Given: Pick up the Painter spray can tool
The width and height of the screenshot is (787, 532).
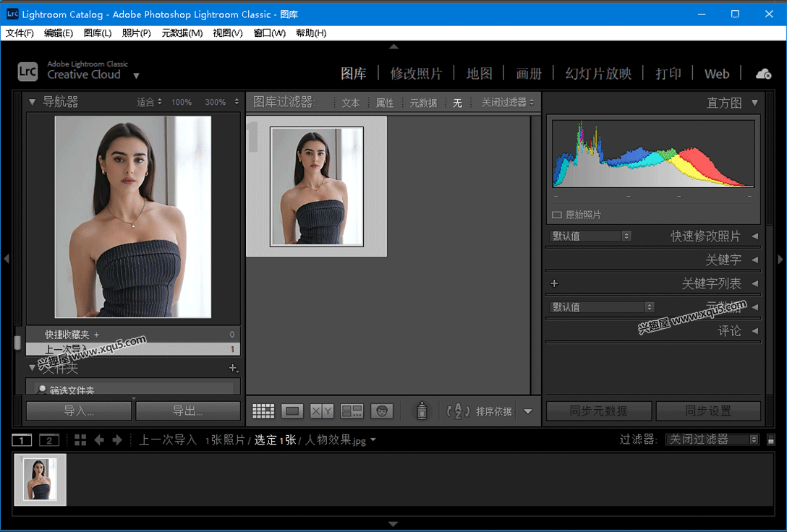Looking at the screenshot, I should pyautogui.click(x=422, y=411).
